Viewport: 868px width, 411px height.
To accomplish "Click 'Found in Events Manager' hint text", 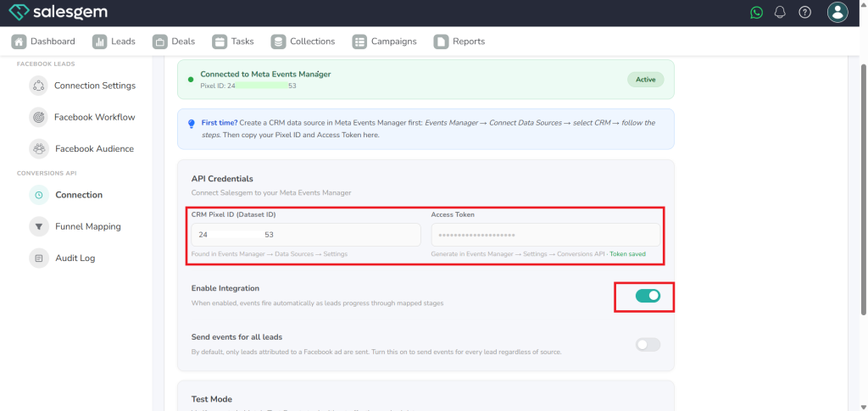I will click(x=270, y=254).
